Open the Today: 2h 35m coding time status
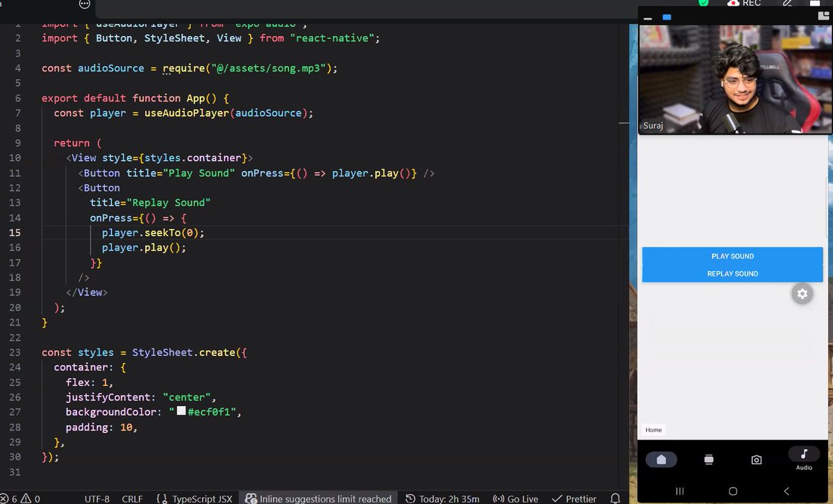Viewport: 833px width, 504px height. tap(442, 498)
